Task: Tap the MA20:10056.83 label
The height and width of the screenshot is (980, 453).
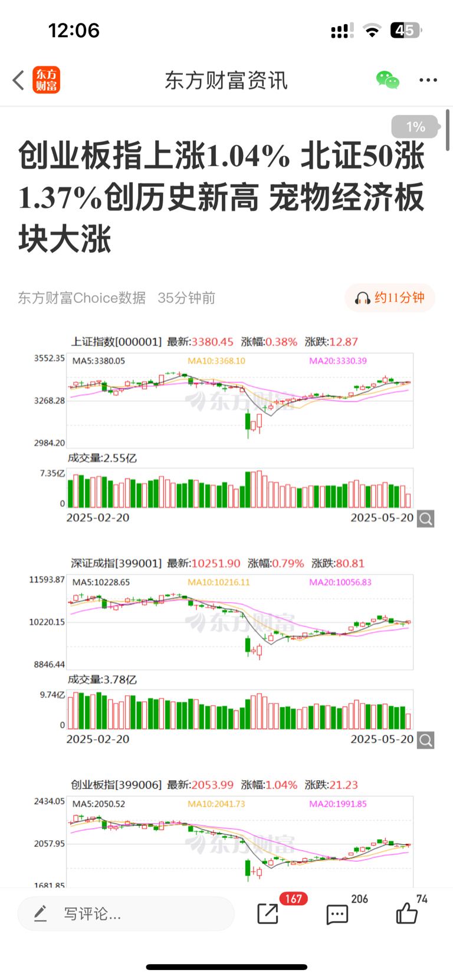Action: click(340, 582)
